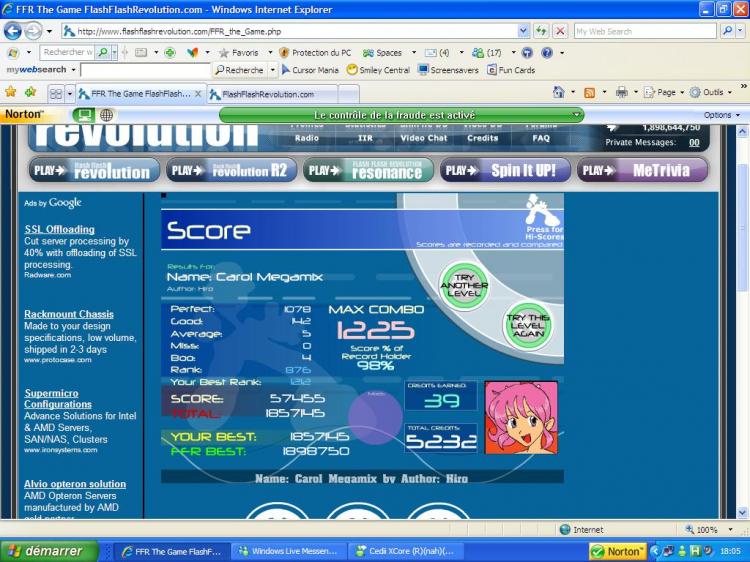
Task: Switch to the FlashFlashRevolution.com tab
Action: 270,94
